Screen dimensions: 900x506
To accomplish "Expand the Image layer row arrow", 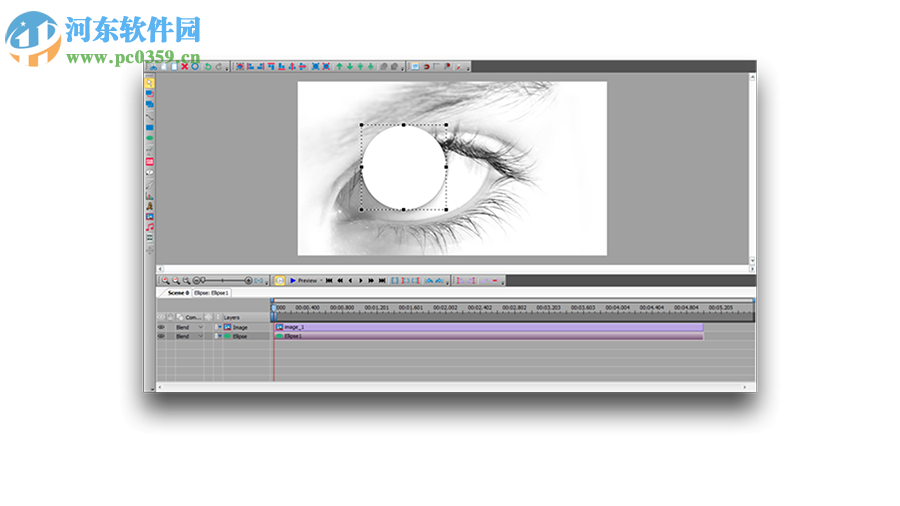I will click(x=219, y=327).
